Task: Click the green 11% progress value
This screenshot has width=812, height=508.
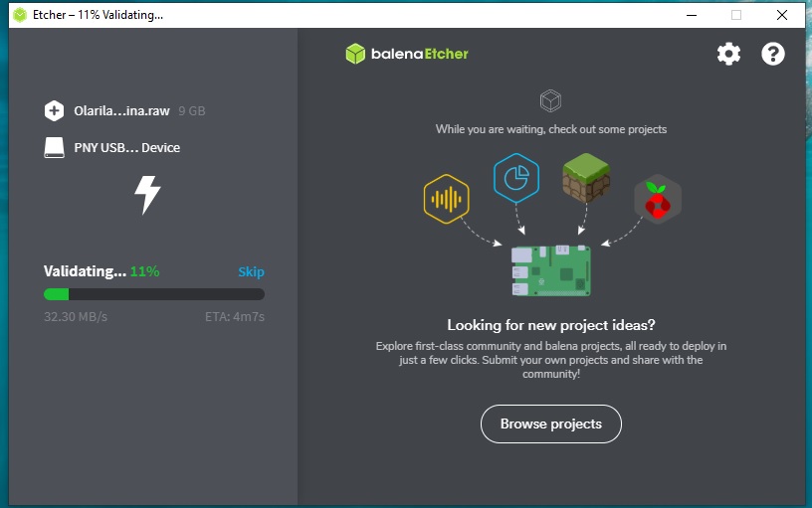Action: [144, 271]
